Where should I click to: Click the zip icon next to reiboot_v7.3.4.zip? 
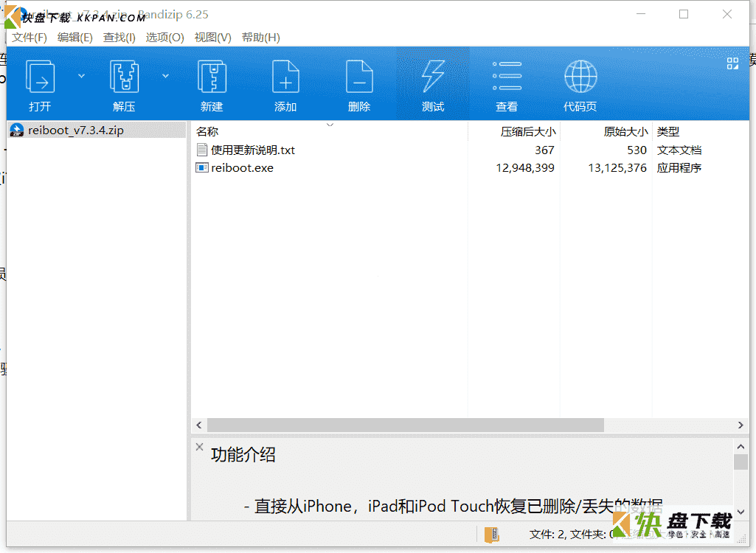pos(17,131)
